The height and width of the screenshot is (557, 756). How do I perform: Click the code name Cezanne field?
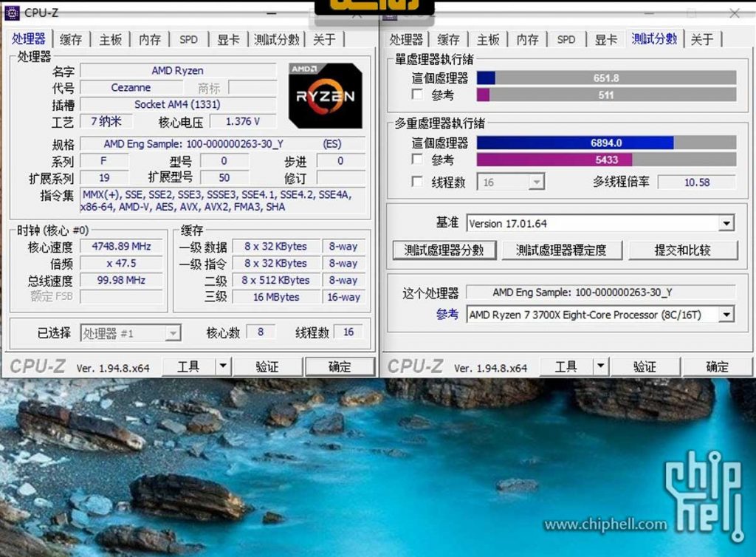[131, 88]
